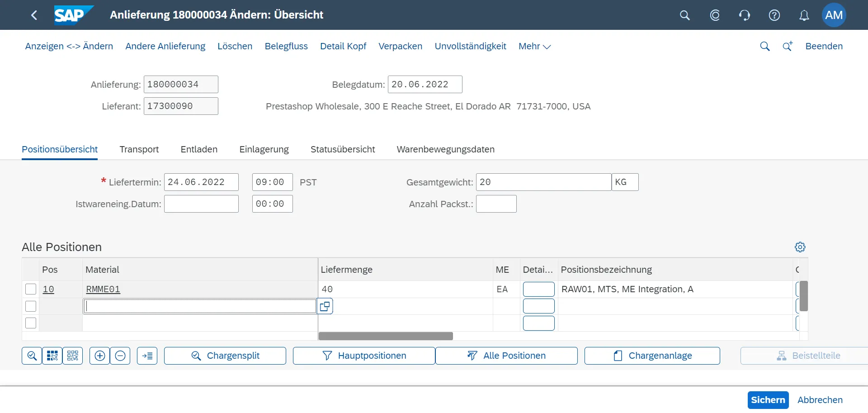
Task: Click the Anzahl Packst. field
Action: (496, 204)
